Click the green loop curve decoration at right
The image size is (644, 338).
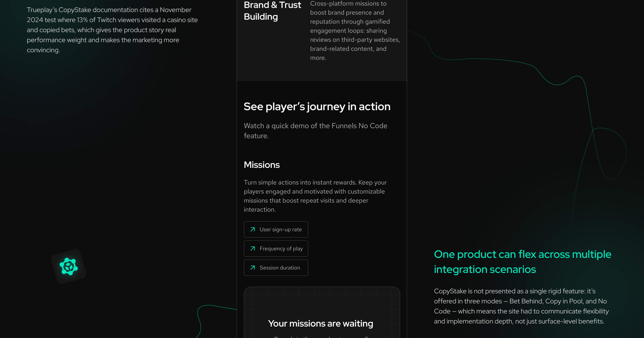click(610, 154)
